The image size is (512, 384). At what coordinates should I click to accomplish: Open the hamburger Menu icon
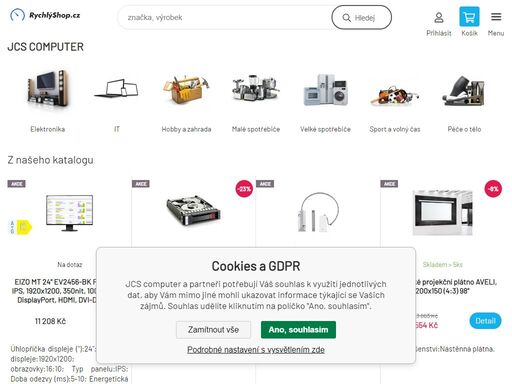pos(496,17)
